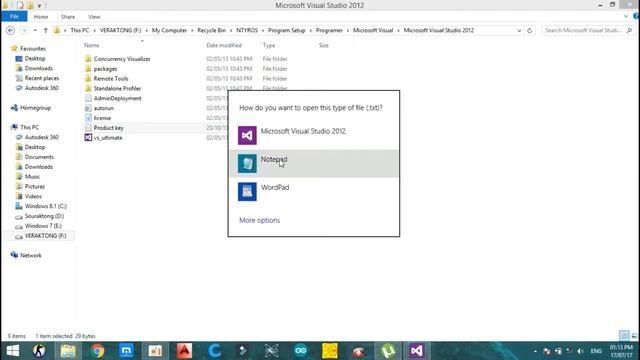Click vs_ultimate installer icon
The height and width of the screenshot is (360, 640).
point(88,138)
